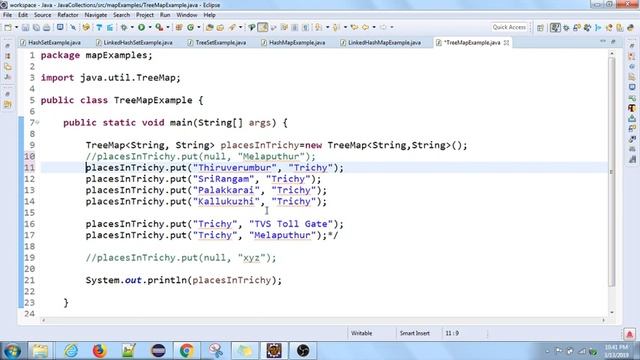
Task: Open the Navigate menu
Action: pos(96,15)
